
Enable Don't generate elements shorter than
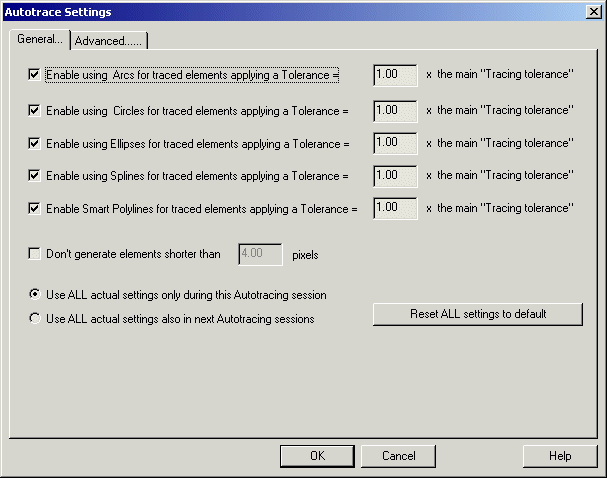[x=35, y=254]
